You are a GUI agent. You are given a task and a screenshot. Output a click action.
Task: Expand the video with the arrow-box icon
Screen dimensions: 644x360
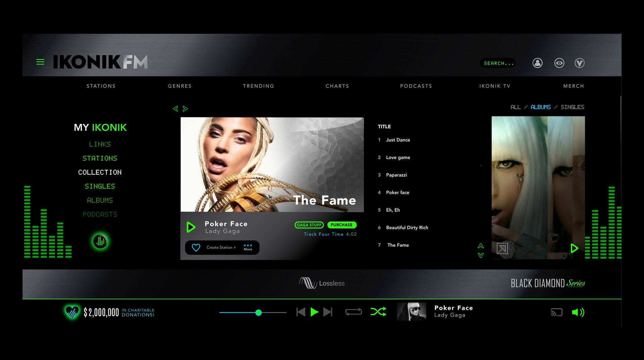point(502,249)
